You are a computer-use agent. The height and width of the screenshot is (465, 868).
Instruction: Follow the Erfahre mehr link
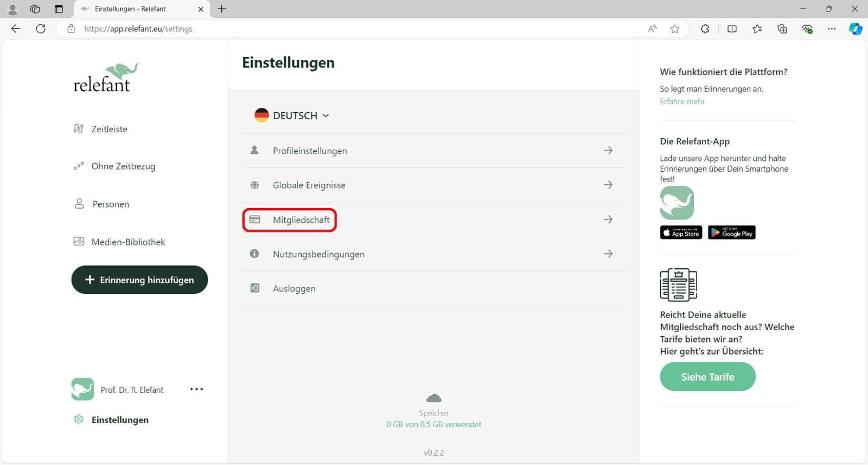(x=682, y=101)
